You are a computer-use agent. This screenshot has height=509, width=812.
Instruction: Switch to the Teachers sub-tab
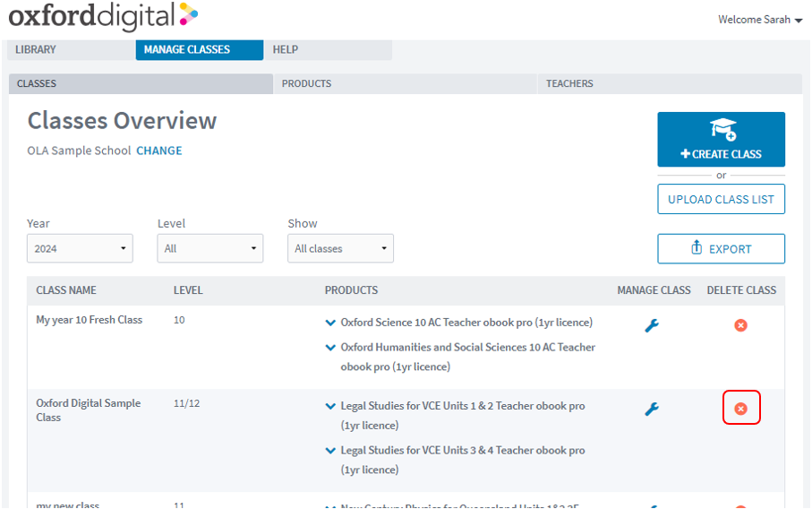click(671, 84)
